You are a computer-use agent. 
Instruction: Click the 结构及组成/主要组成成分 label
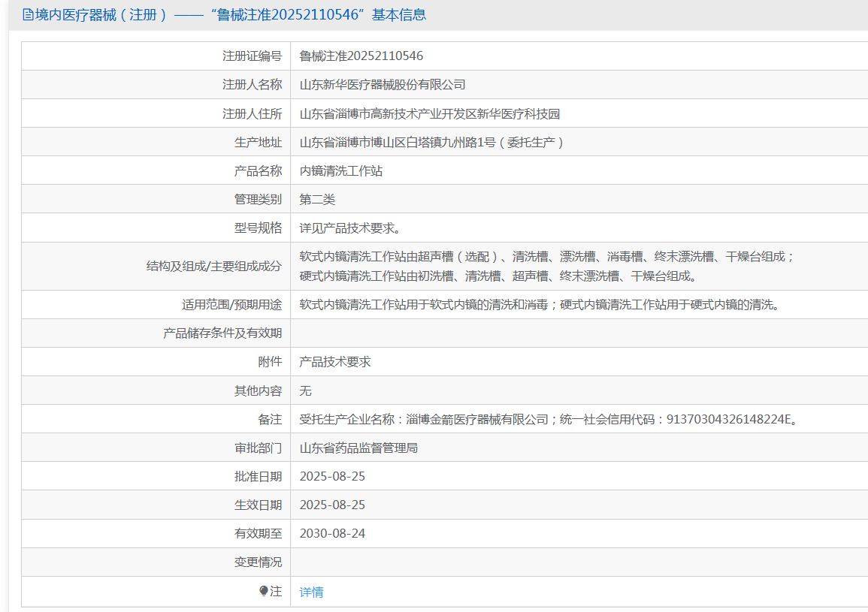point(213,266)
